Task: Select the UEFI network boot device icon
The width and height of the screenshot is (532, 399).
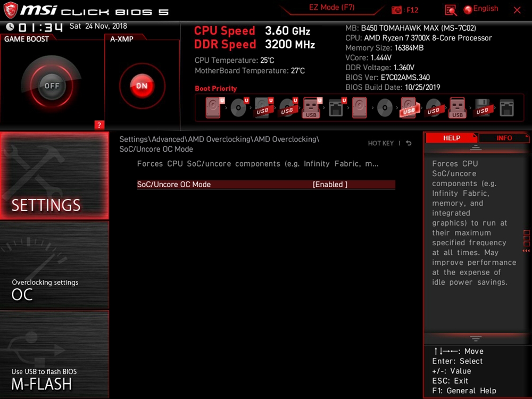Action: (x=337, y=107)
